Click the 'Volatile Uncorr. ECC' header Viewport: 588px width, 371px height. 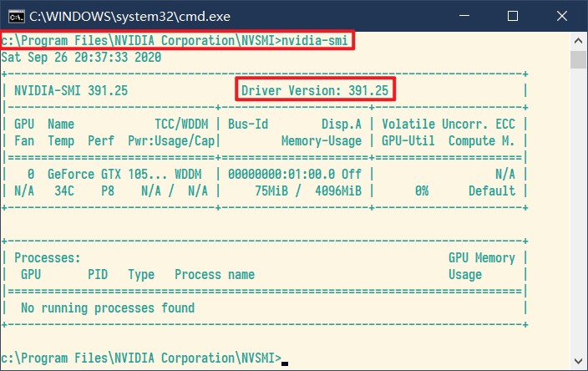[449, 124]
